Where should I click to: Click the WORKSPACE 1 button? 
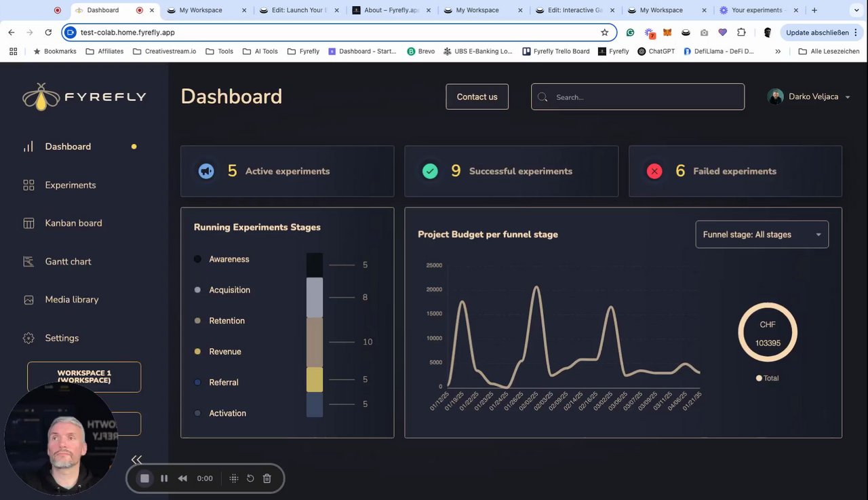[x=84, y=377]
